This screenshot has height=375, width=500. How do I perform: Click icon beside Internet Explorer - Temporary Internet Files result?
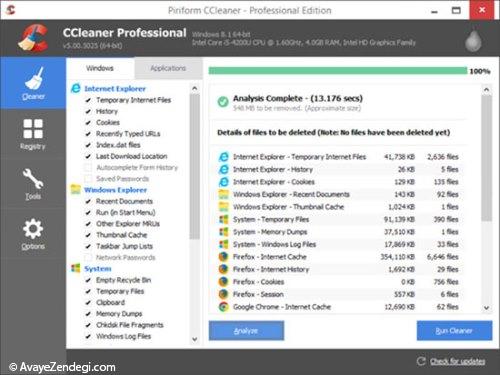coord(223,157)
